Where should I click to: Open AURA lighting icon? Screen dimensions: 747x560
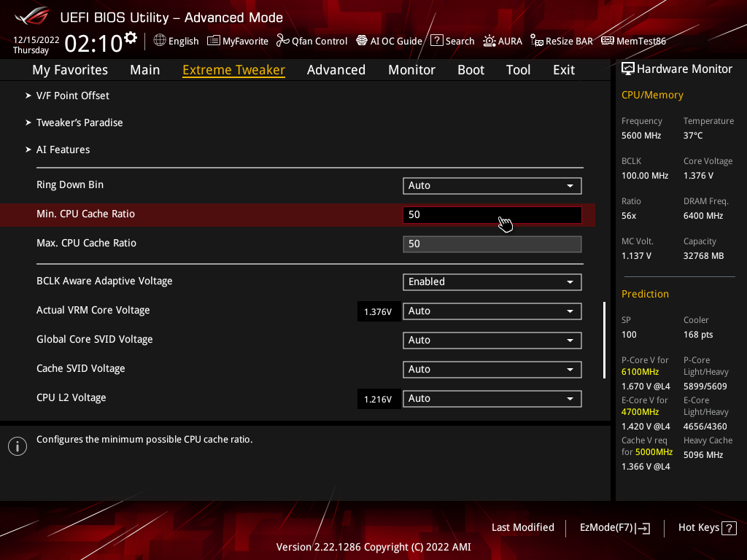tap(489, 41)
